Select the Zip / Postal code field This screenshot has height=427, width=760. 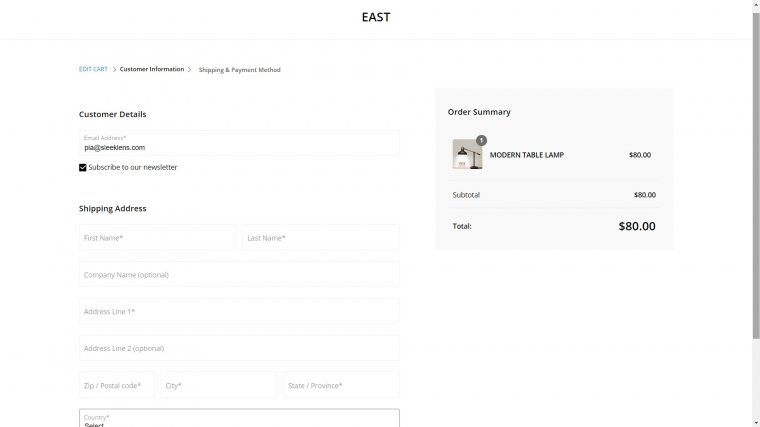(117, 385)
